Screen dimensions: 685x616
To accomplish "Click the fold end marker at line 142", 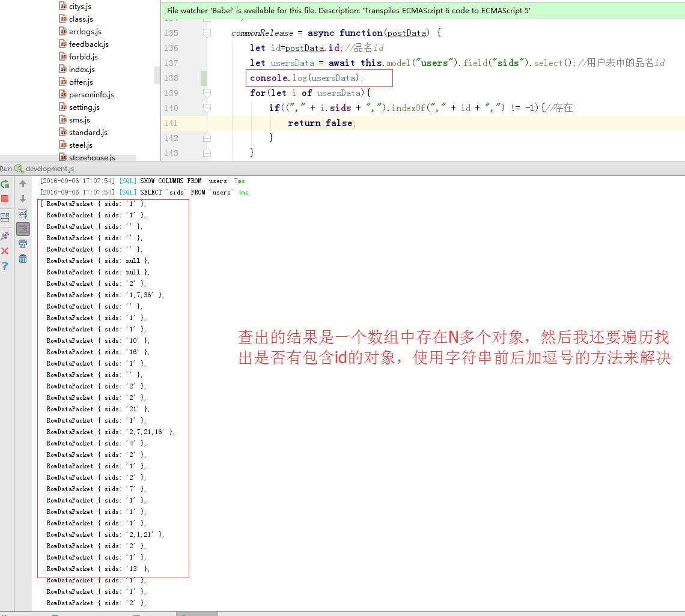I will tap(207, 138).
